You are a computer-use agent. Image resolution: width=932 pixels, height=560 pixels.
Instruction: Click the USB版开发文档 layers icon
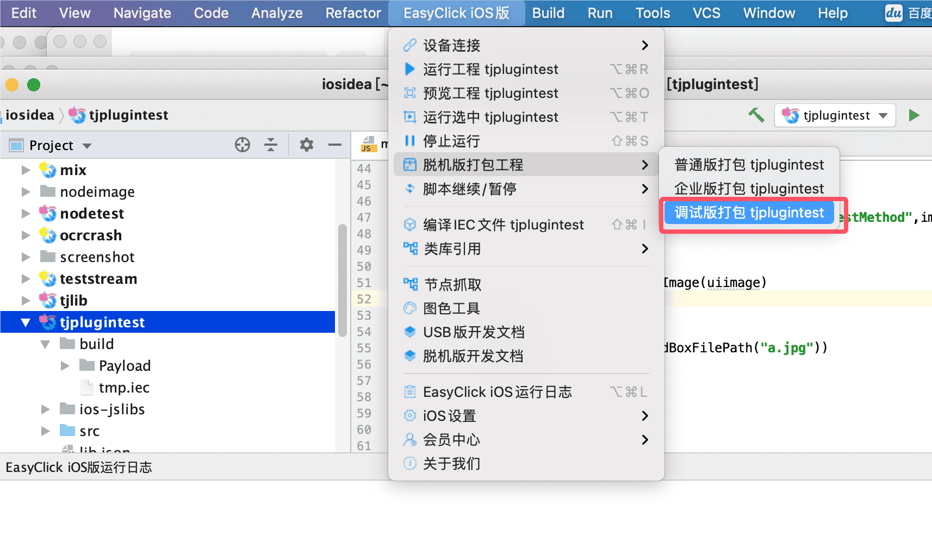click(x=410, y=332)
